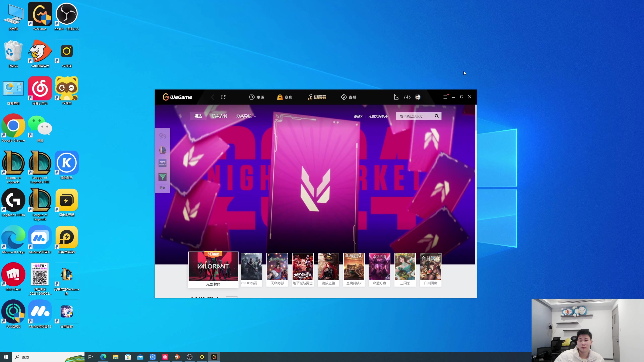Select the Microsoft Edge desktop icon
Image resolution: width=644 pixels, height=362 pixels.
[x=13, y=240]
